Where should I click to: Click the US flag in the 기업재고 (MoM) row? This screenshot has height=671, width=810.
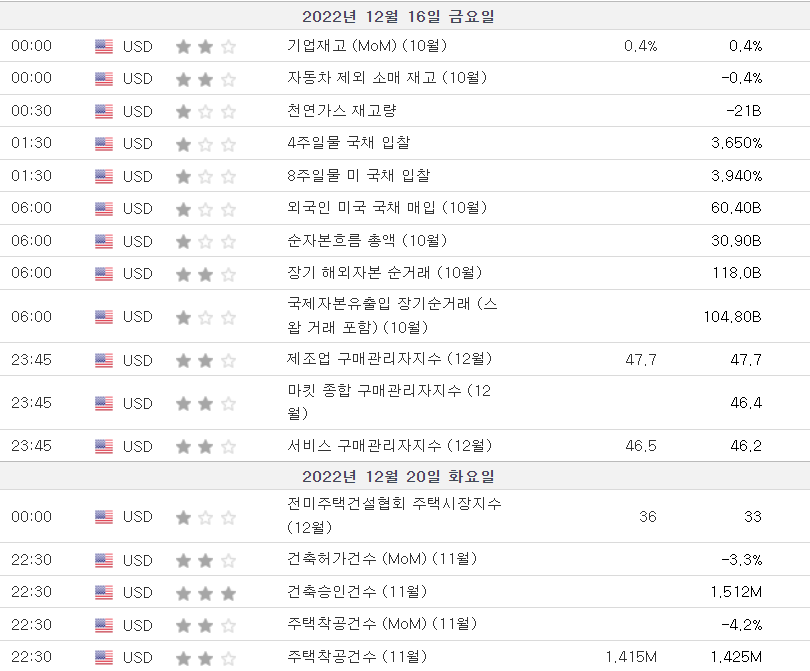coord(104,46)
